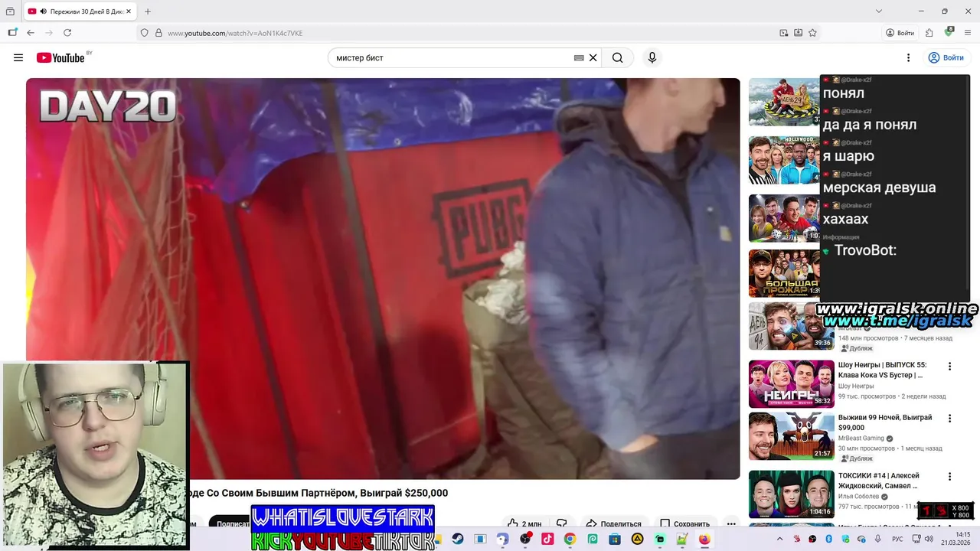Open Шоу Неигры channel name link
980x551 pixels.
pyautogui.click(x=856, y=386)
